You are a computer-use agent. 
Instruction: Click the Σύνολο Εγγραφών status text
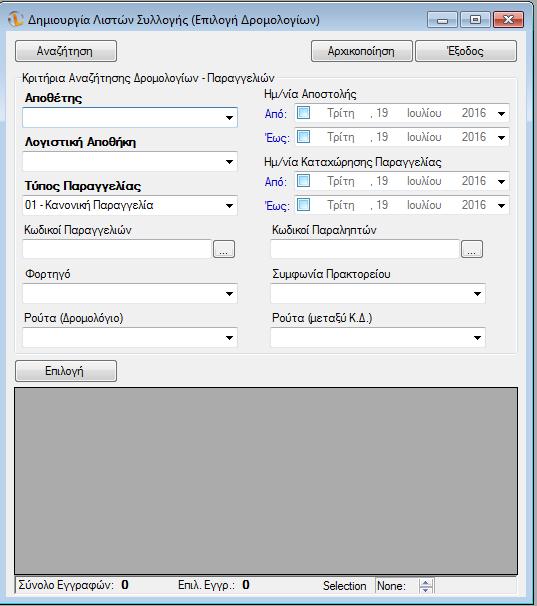[x=66, y=585]
